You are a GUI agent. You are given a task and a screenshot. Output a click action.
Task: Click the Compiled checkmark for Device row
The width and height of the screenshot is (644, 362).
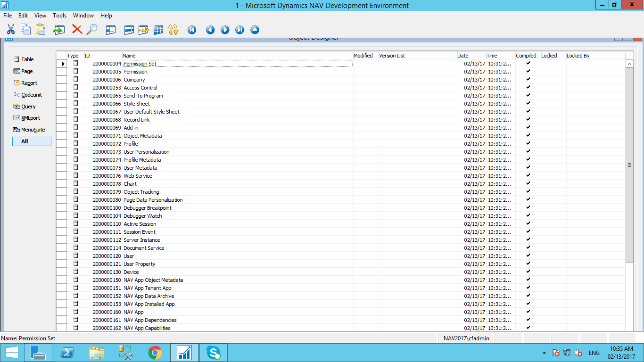point(528,271)
